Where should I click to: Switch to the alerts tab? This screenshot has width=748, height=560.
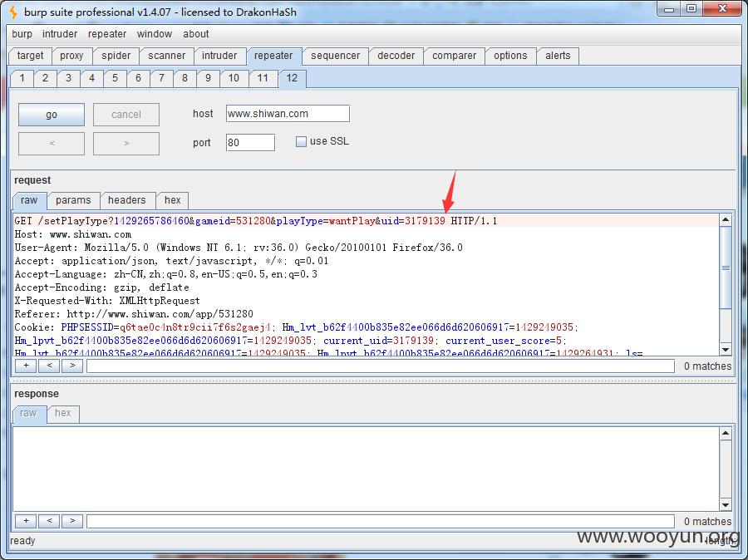pos(558,56)
